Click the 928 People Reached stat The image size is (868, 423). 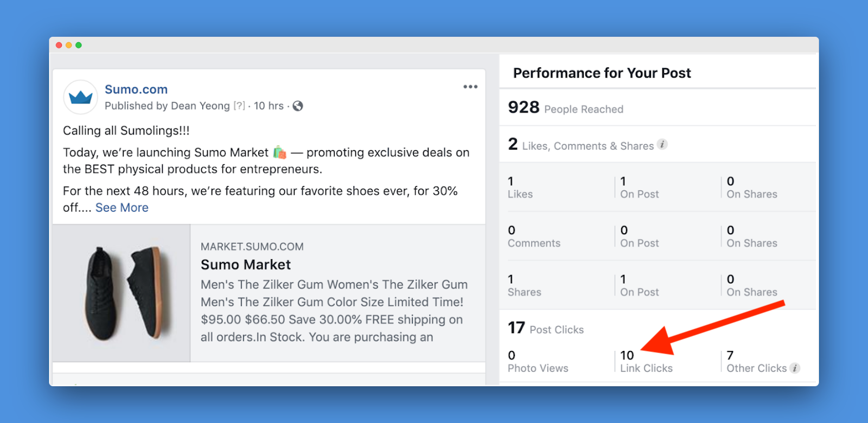point(565,108)
